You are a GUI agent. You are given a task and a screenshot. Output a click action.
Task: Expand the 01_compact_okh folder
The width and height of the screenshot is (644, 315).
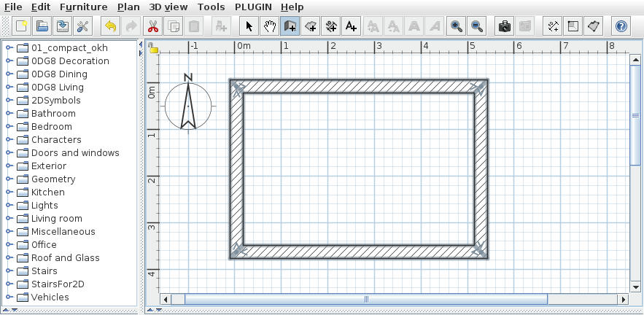coord(9,48)
